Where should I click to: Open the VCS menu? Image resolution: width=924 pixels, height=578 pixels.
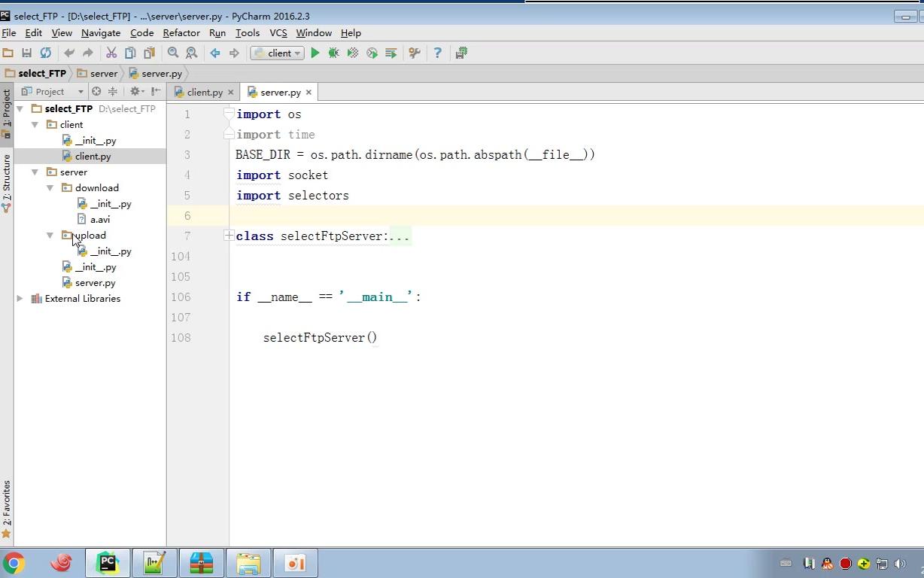[x=278, y=33]
